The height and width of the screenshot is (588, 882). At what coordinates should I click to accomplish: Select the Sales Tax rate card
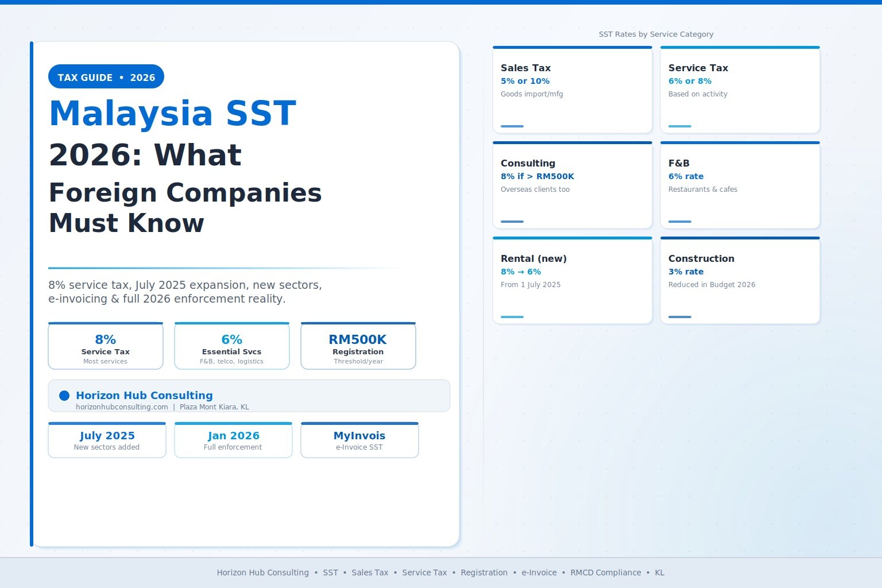pyautogui.click(x=572, y=89)
